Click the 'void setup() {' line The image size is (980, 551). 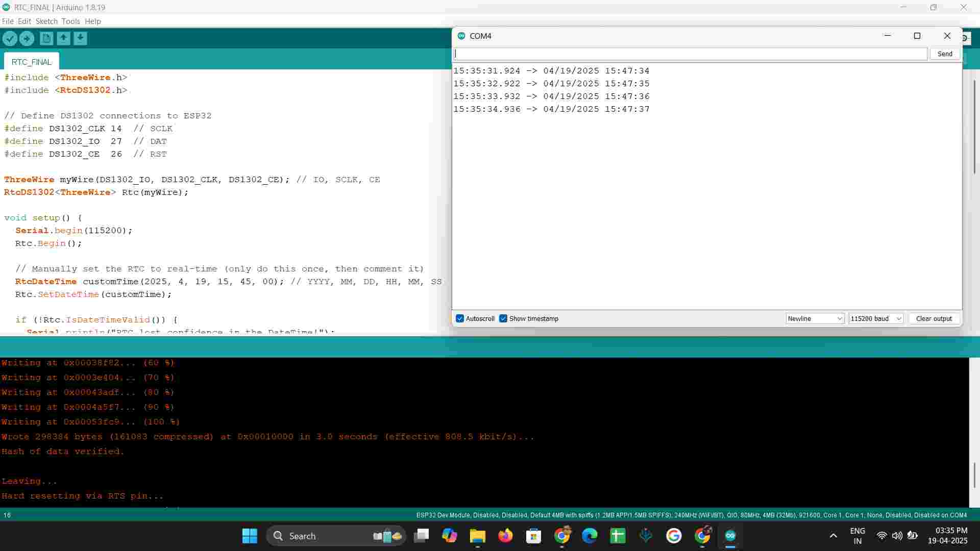43,218
